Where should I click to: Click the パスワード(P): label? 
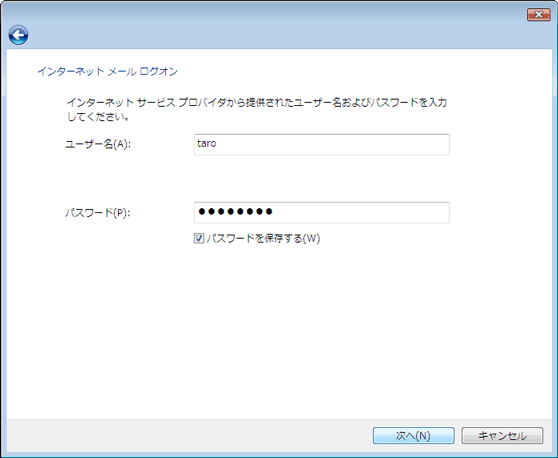tap(98, 213)
